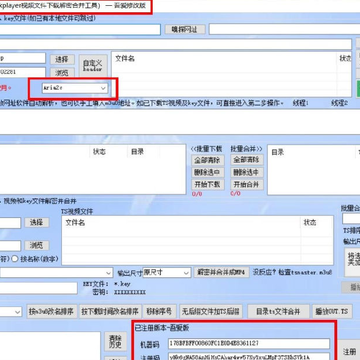Click the 清除历史 button

[115, 341]
